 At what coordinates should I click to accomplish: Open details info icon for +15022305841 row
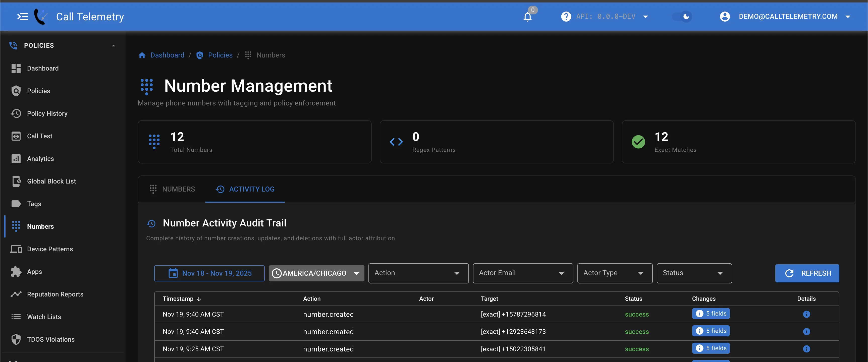tap(806, 349)
